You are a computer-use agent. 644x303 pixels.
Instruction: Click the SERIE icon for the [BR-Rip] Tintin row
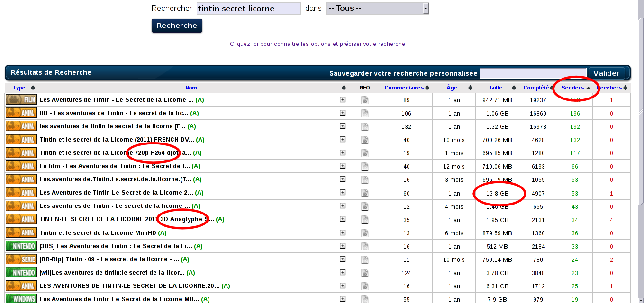pos(21,259)
